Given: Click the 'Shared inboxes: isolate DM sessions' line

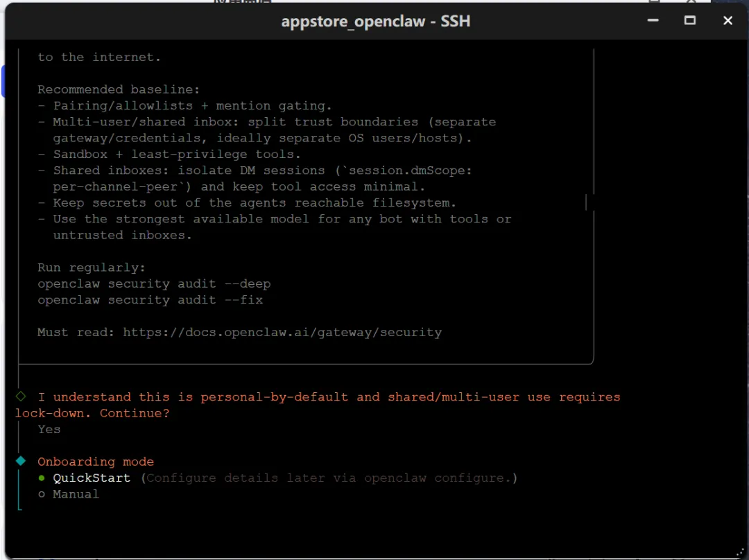Looking at the screenshot, I should [x=255, y=179].
